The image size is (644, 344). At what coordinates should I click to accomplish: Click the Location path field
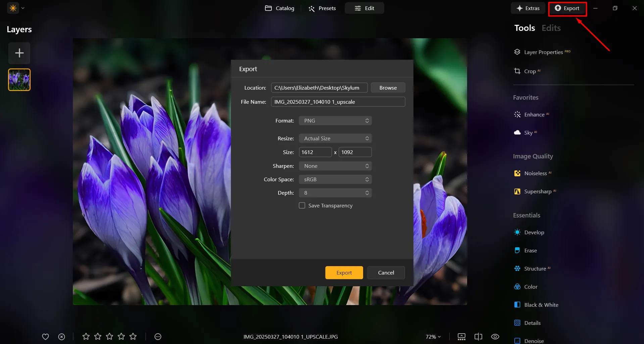click(319, 88)
